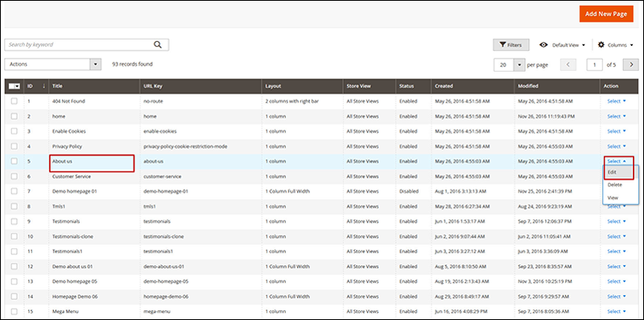Viewport: 644px width, 320px height.
Task: Click the search magnifier icon
Action: (x=158, y=45)
